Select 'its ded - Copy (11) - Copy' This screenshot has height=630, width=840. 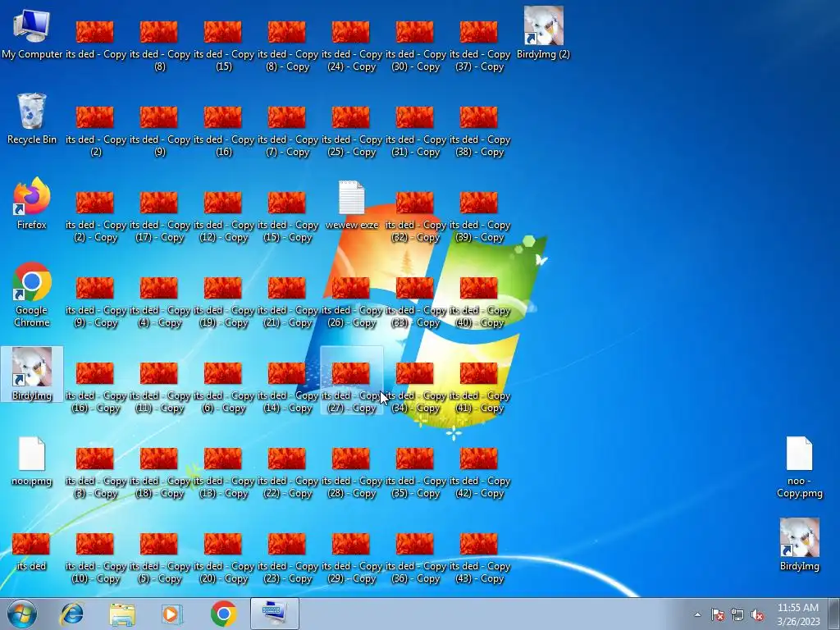coord(159,388)
